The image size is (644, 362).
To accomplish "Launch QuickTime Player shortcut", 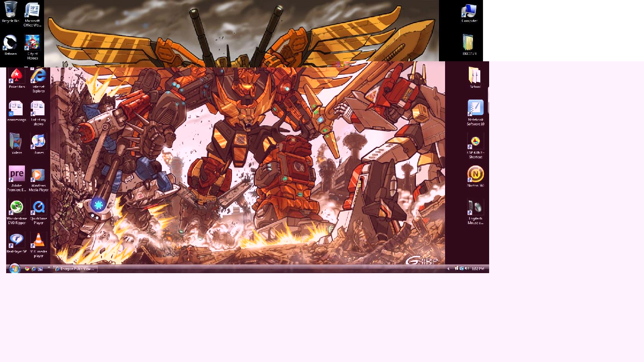I will pos(38,209).
